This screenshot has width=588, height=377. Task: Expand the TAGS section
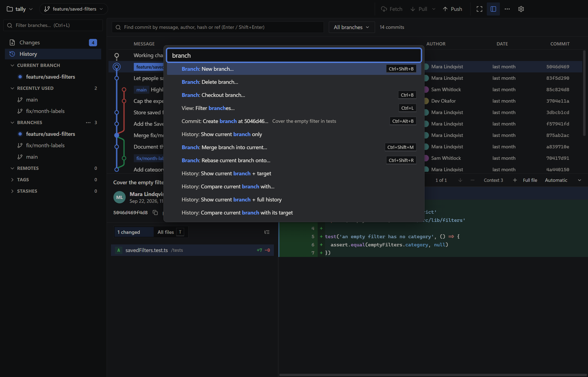tap(12, 180)
